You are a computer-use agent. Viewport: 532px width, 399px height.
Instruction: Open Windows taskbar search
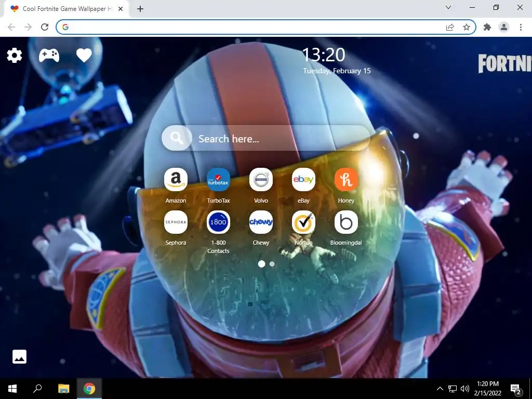click(37, 389)
